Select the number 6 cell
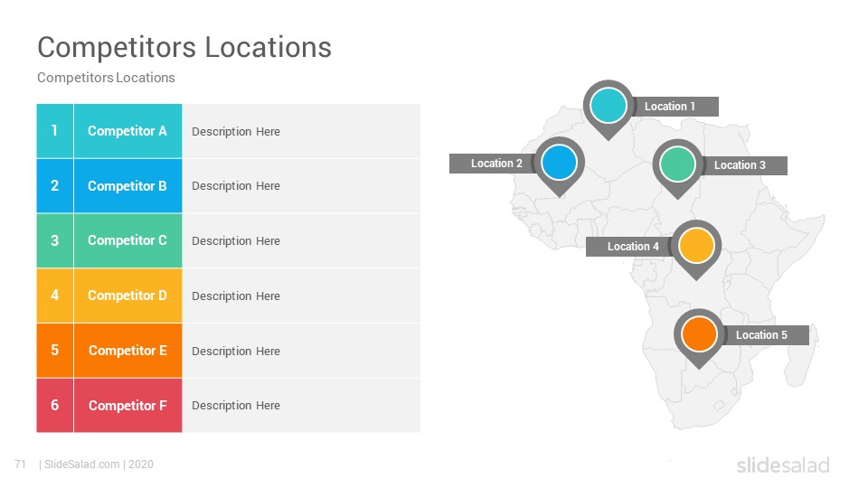 click(x=55, y=406)
